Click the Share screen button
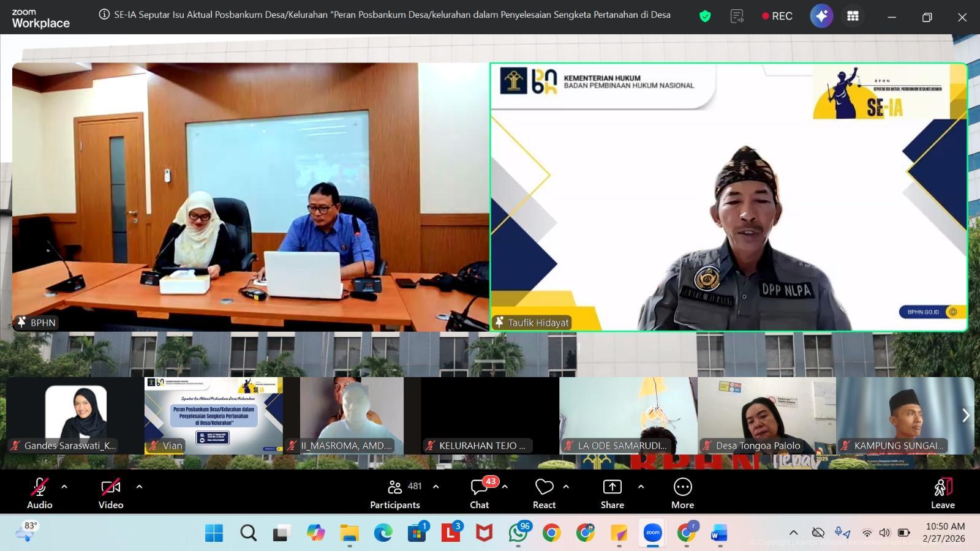This screenshot has width=980, height=551. (x=612, y=493)
